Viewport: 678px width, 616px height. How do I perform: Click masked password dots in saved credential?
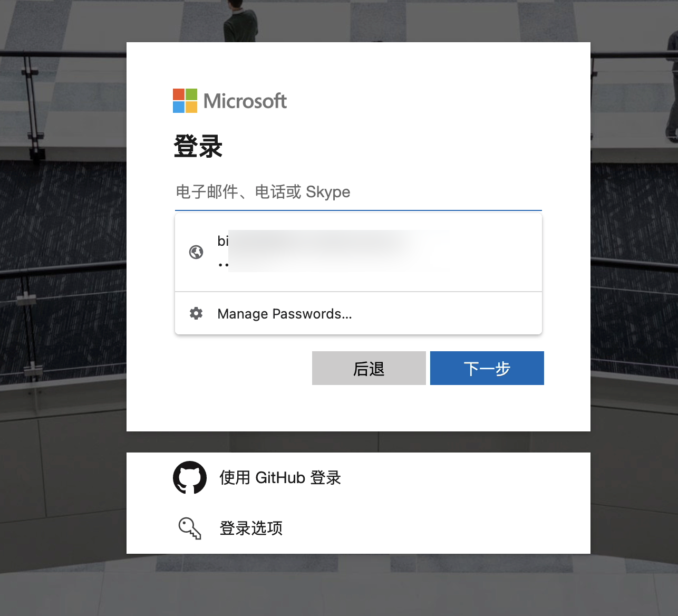(224, 265)
